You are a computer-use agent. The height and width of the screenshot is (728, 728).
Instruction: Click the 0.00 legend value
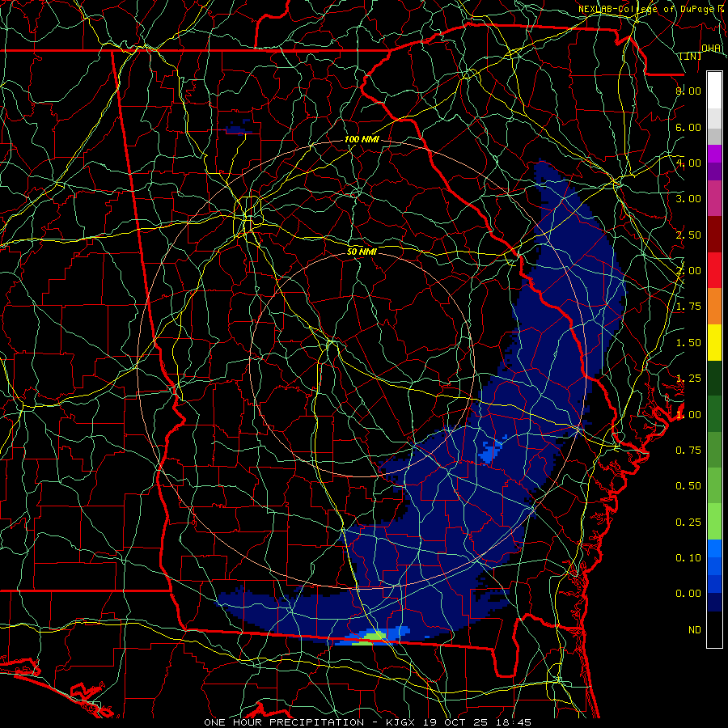click(x=688, y=594)
